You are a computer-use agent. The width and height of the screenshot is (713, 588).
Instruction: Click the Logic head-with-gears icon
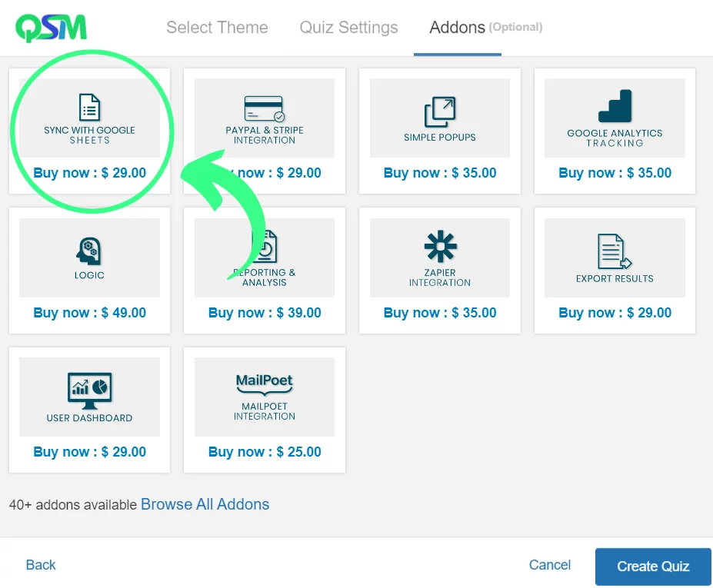point(89,251)
